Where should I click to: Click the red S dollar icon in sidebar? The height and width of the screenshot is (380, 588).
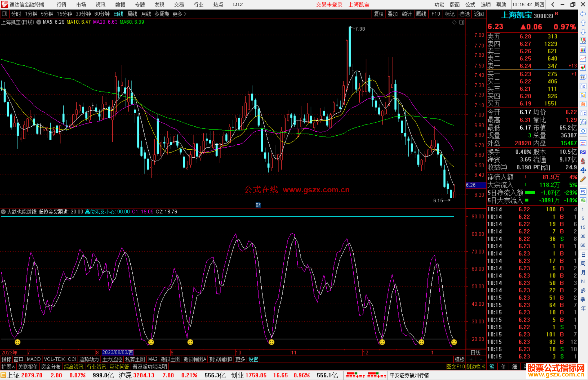pyautogui.click(x=583, y=161)
